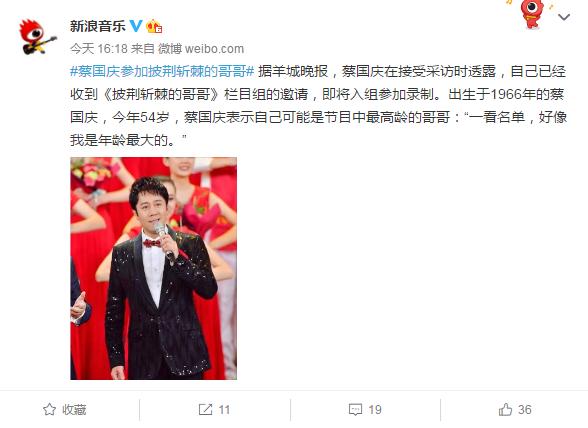Viewport: 588px width, 428px height.
Task: Click the 收藏 label
Action: [x=74, y=410]
